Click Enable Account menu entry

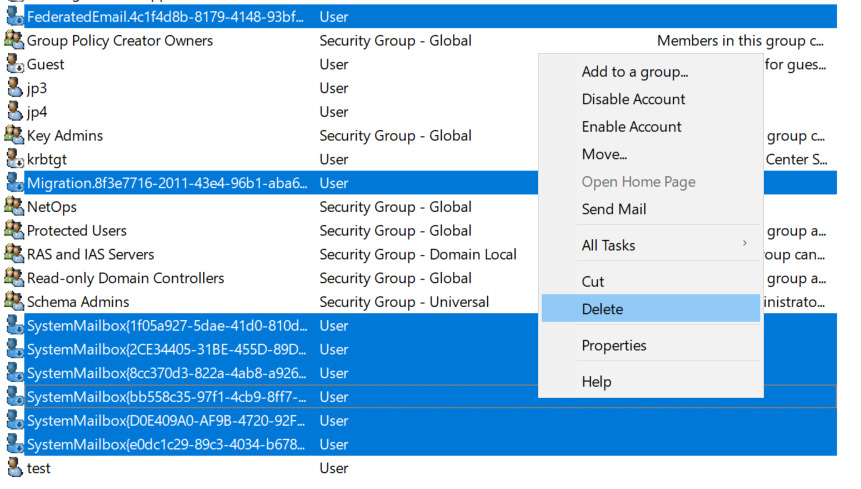(x=631, y=127)
